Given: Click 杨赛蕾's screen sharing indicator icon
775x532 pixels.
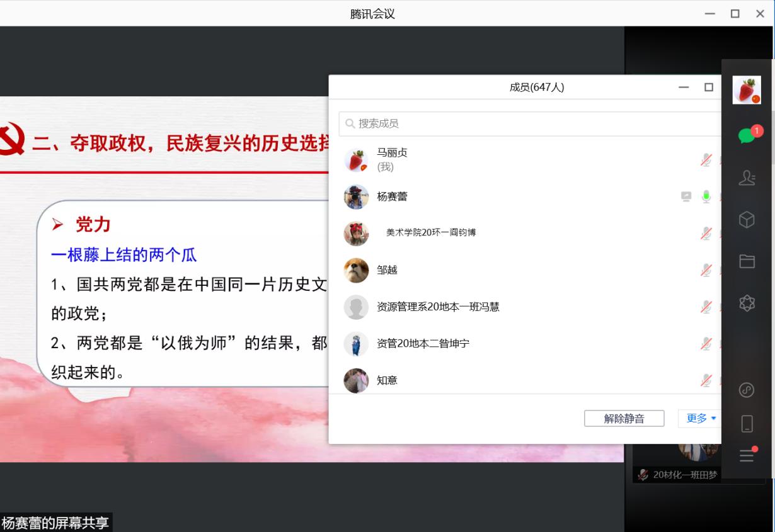Looking at the screenshot, I should (686, 196).
